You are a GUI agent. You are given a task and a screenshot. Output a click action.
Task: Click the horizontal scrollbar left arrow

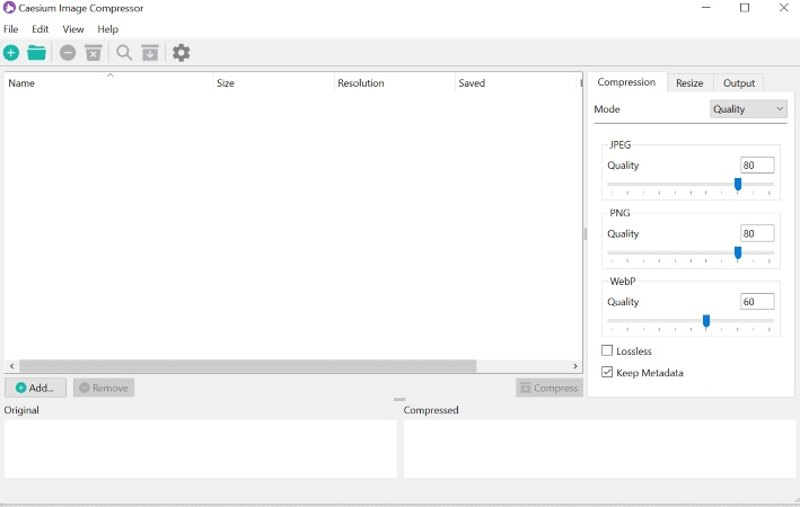(x=12, y=366)
